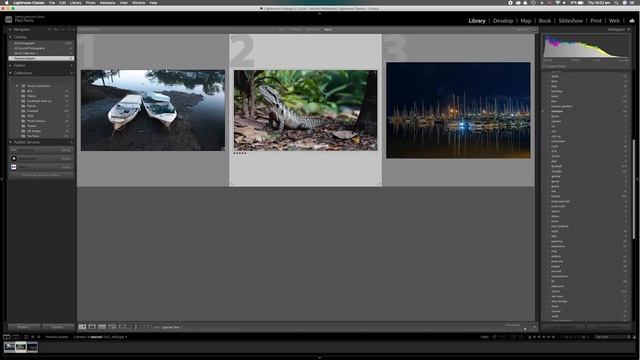Hide right panel group with arrow
This screenshot has width=640, height=360.
coord(638,179)
